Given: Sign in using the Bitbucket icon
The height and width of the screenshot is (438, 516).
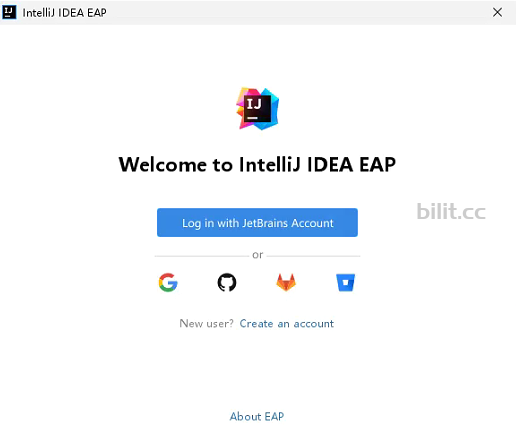Looking at the screenshot, I should pyautogui.click(x=345, y=282).
